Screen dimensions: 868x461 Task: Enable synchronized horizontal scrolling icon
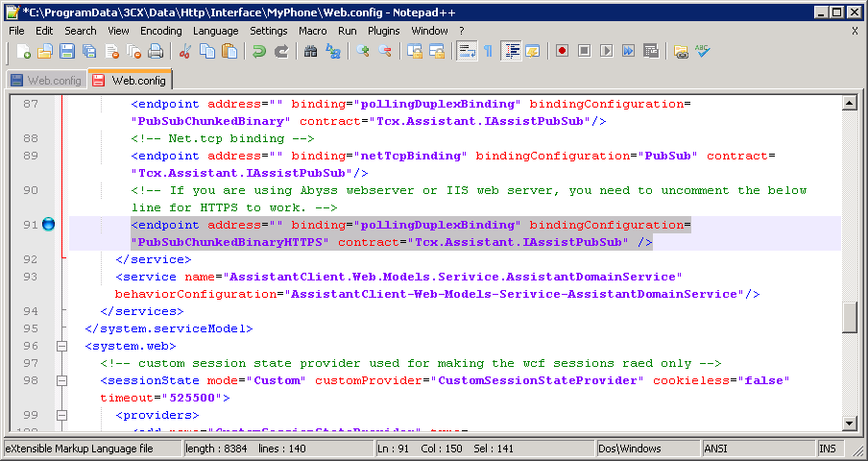(x=437, y=52)
